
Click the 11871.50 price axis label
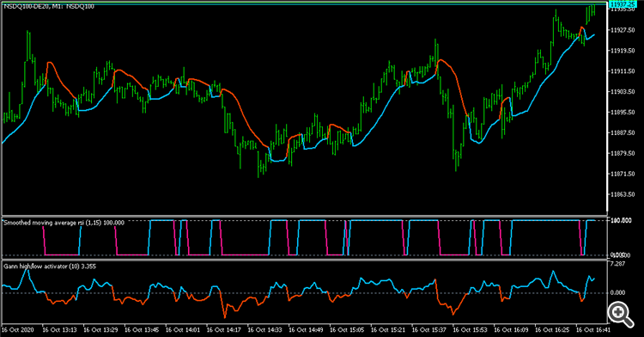click(x=623, y=174)
